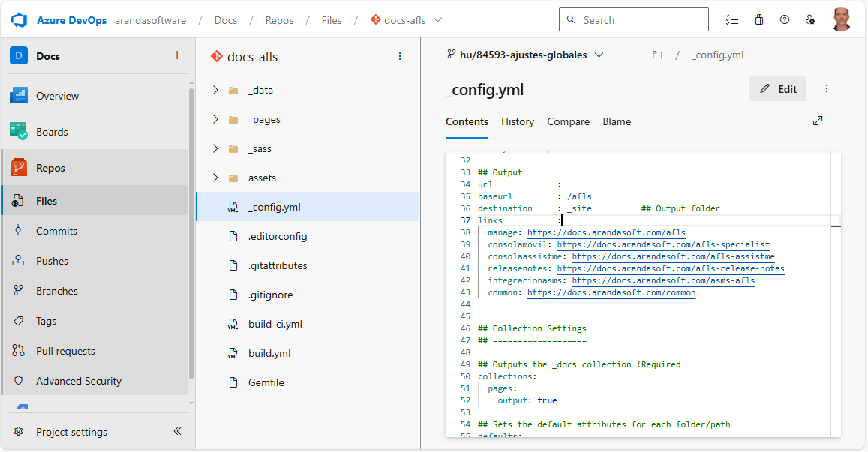Click the Edit button
The image size is (868, 452).
pos(778,89)
